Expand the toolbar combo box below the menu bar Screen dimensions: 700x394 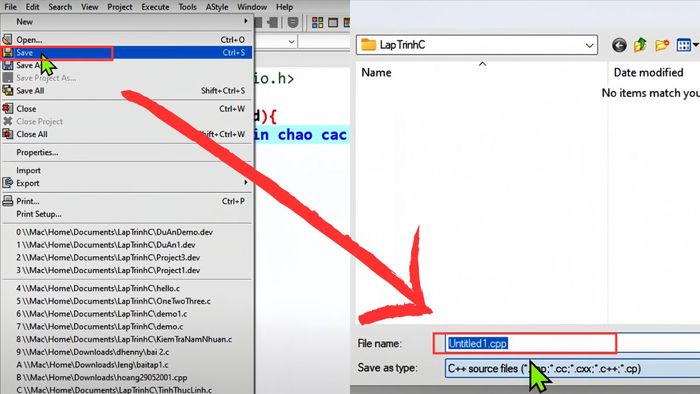pos(292,42)
